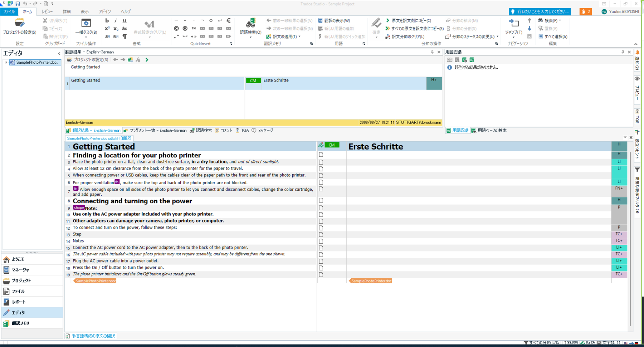This screenshot has width=644, height=347.
Task: Open 分節のステータスの変更(U) dropdown
Action: pyautogui.click(x=472, y=36)
